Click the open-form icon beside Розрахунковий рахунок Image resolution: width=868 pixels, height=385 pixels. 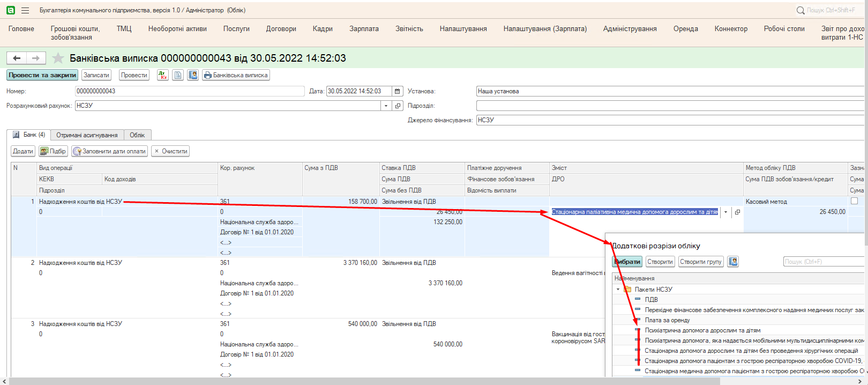[398, 106]
